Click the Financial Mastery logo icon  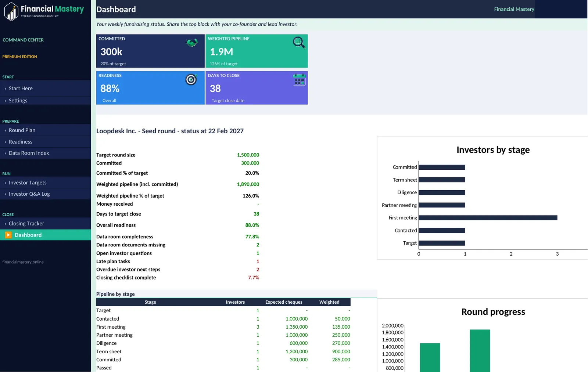click(11, 11)
